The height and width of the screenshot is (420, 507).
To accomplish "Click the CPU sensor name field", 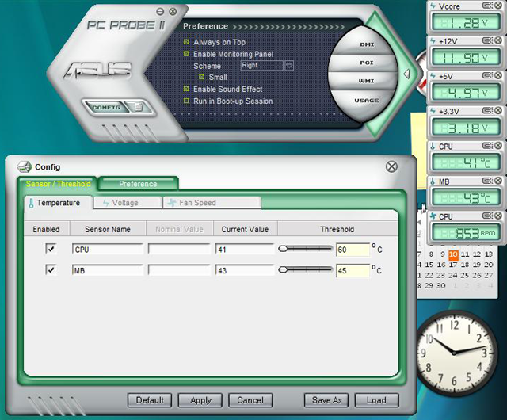I will tap(108, 249).
